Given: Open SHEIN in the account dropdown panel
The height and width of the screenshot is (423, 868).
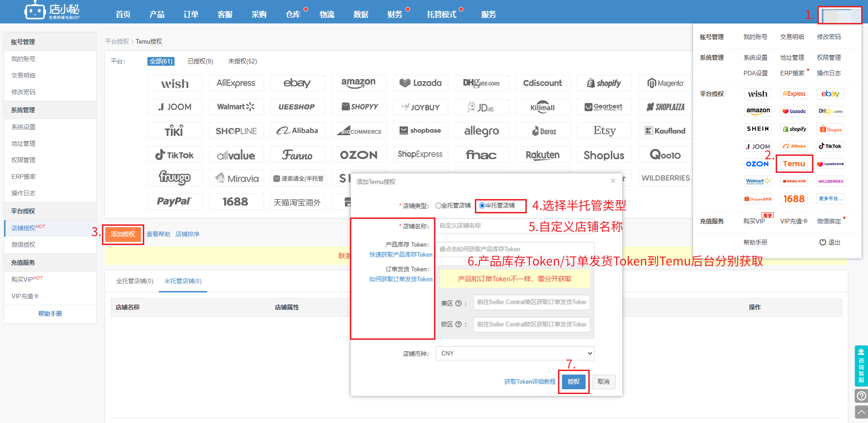Looking at the screenshot, I should 757,129.
